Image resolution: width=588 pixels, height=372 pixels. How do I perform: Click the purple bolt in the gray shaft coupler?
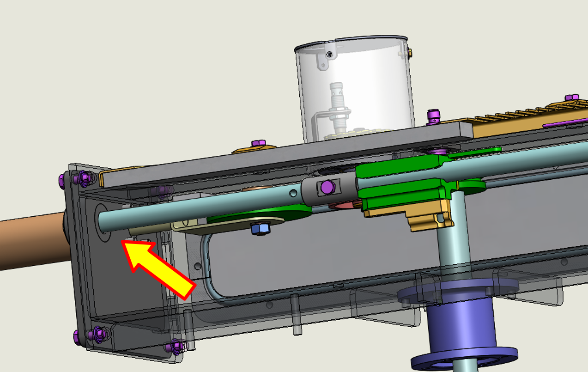tap(327, 187)
